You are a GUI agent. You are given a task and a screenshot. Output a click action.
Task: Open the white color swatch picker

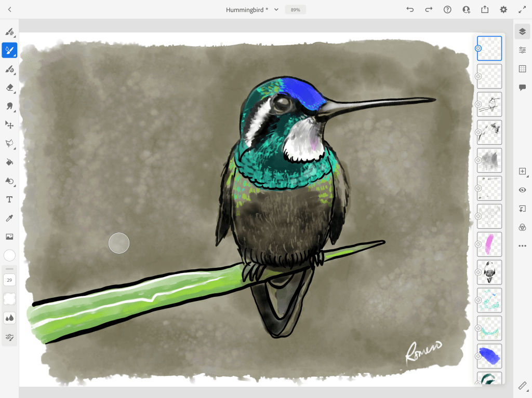[9, 255]
